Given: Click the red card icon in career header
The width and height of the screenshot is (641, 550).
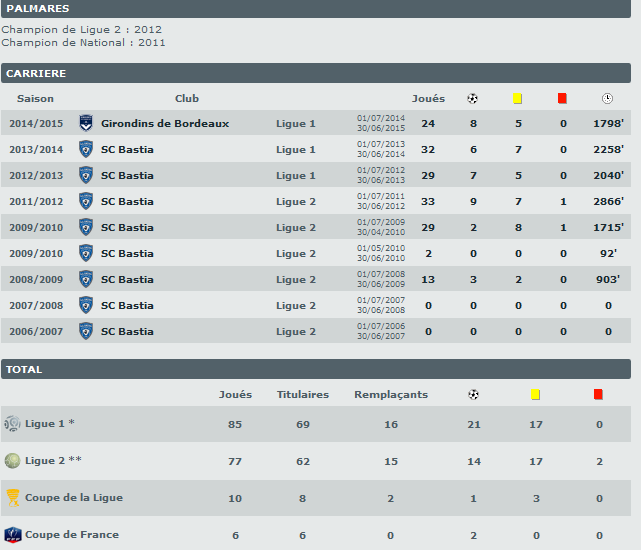Looking at the screenshot, I should (562, 98).
